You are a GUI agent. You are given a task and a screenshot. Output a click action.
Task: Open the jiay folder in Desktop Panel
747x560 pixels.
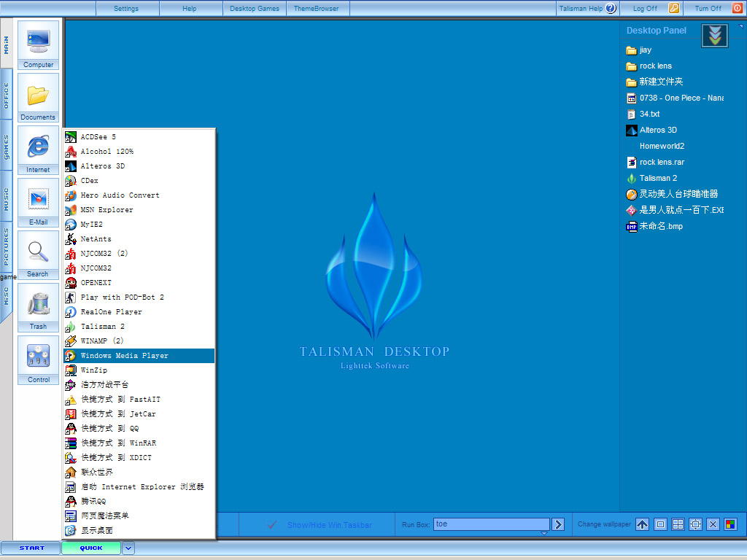click(x=638, y=50)
